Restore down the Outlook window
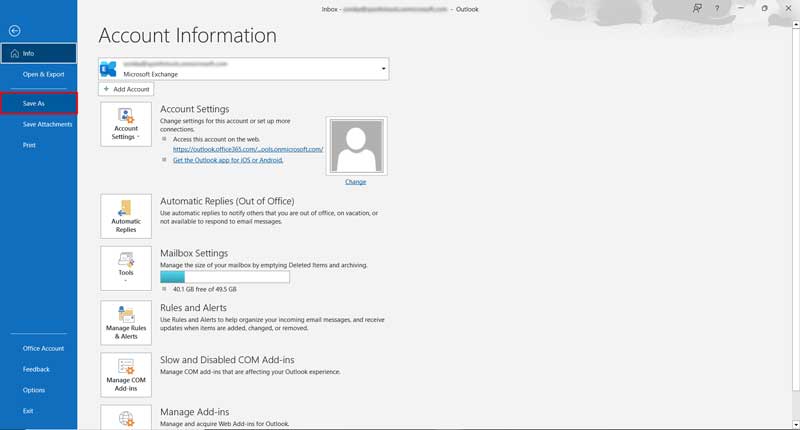The width and height of the screenshot is (800, 430). [764, 8]
